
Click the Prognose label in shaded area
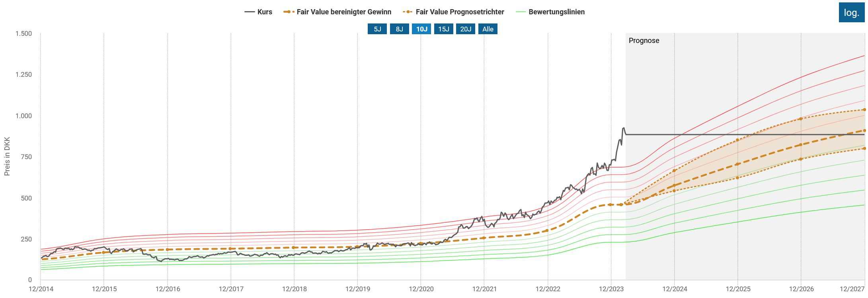[x=644, y=41]
